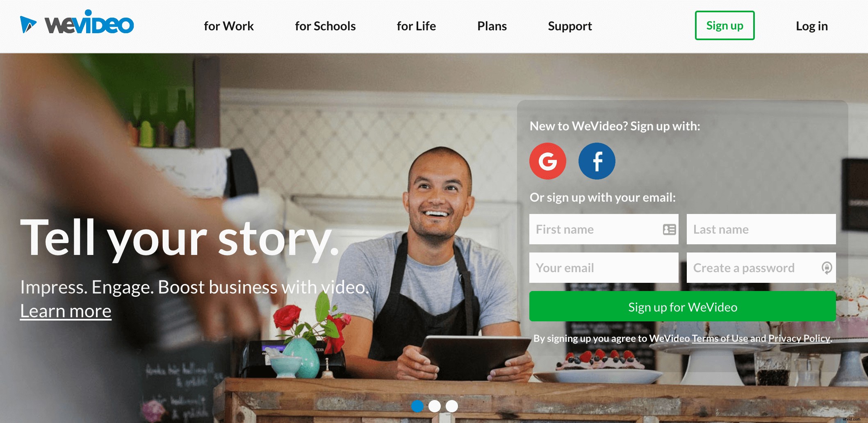Viewport: 868px width, 423px height.
Task: Open the for Schools menu
Action: [x=325, y=26]
